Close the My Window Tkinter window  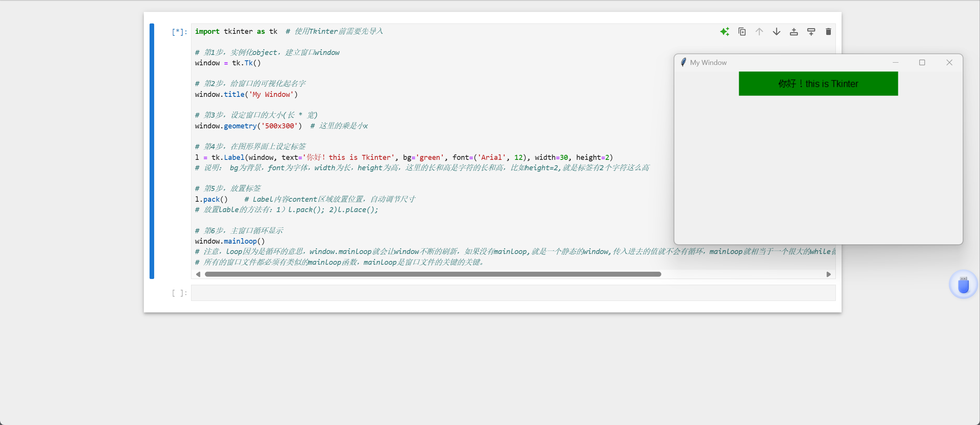click(949, 62)
